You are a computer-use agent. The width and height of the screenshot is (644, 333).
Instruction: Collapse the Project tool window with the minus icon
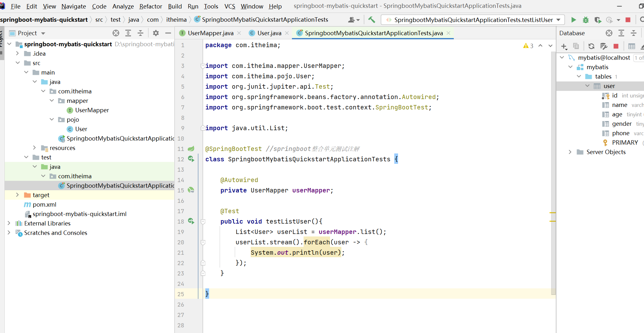tap(168, 33)
